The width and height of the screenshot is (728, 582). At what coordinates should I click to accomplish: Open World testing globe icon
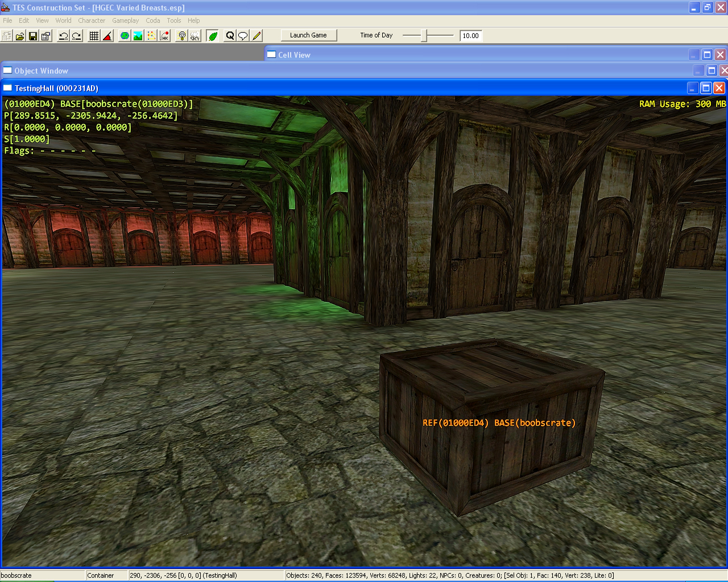tap(125, 36)
